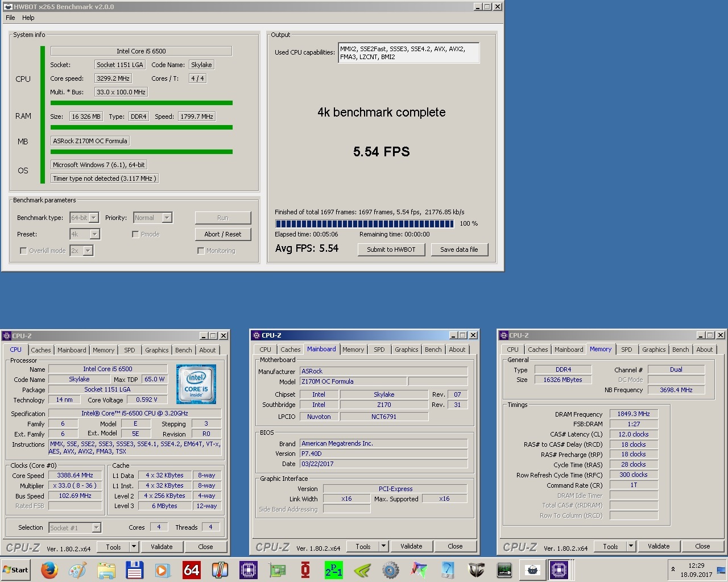Click the green monitor screen taskbar icon
The image size is (728, 582).
coord(504,569)
